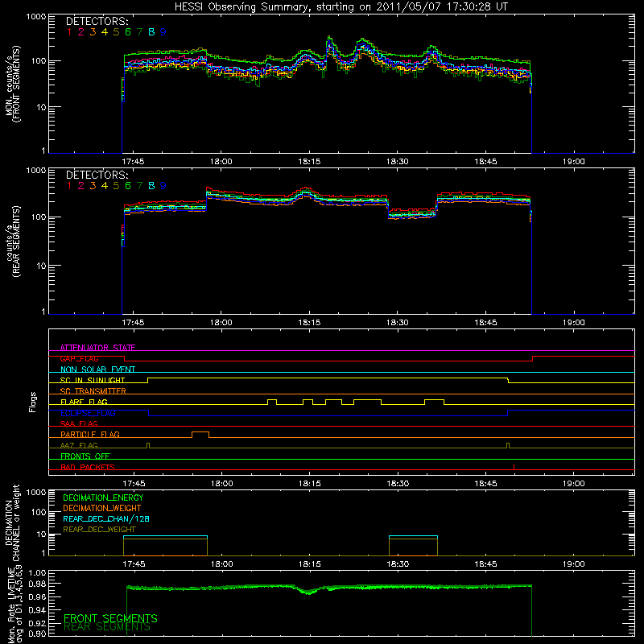Click the ECLIPSE_FLAG label
Image resolution: width=644 pixels, height=644 pixels.
click(88, 413)
